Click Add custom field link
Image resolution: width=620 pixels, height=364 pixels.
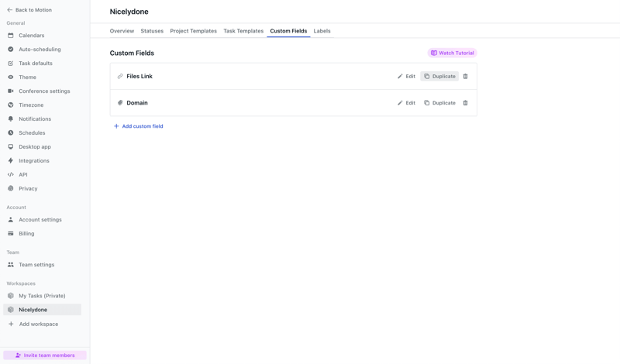pyautogui.click(x=139, y=126)
